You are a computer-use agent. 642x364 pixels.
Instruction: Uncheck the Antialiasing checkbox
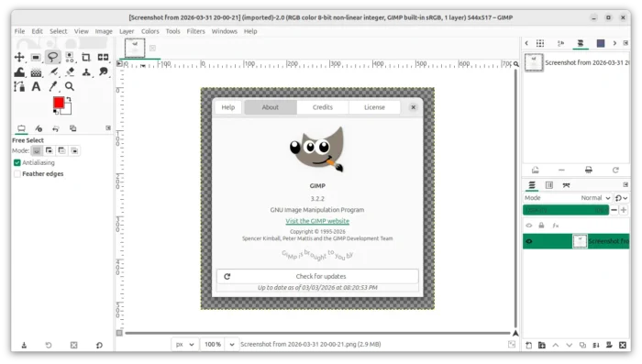17,162
